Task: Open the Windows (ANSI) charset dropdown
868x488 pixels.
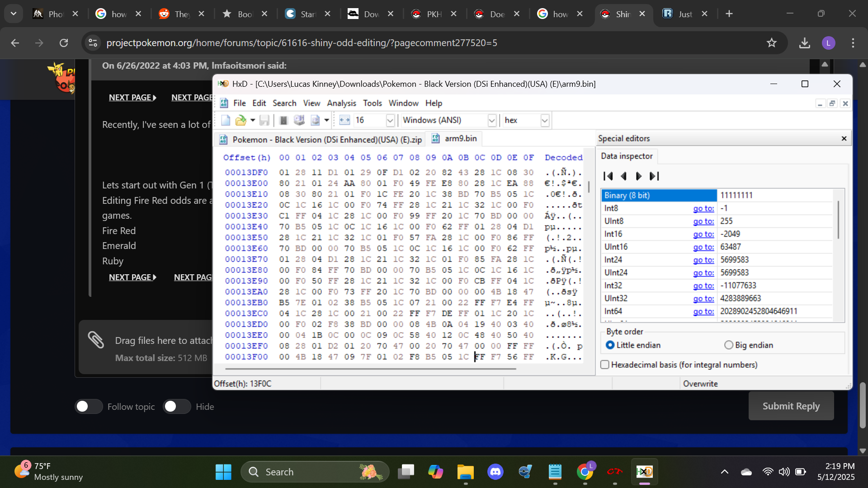Action: pyautogui.click(x=492, y=120)
